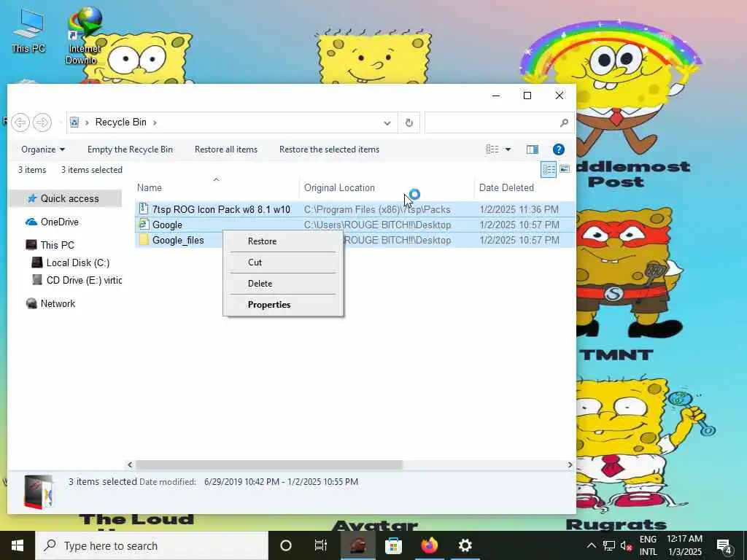Click chevron before Recycle Bin in breadcrumb
747x560 pixels.
click(x=87, y=122)
